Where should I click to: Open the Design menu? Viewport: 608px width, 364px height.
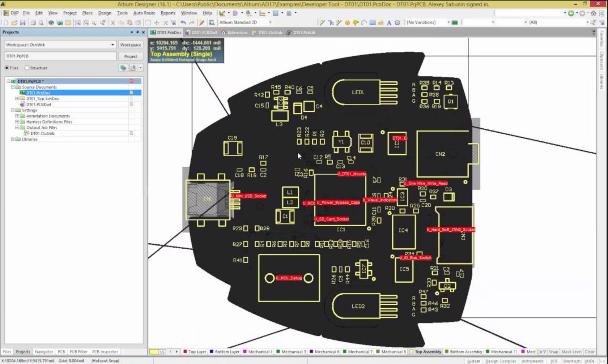(x=105, y=13)
